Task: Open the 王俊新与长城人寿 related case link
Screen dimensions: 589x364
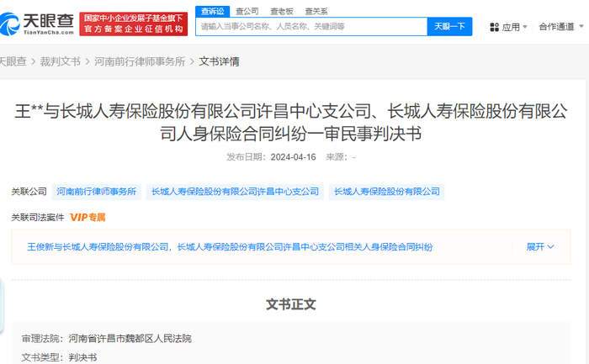Action: click(230, 247)
